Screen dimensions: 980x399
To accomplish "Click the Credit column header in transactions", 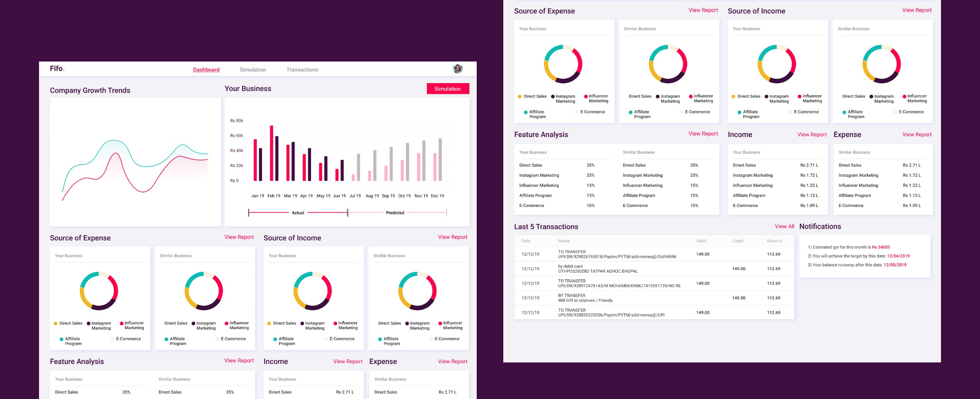I will pos(737,241).
